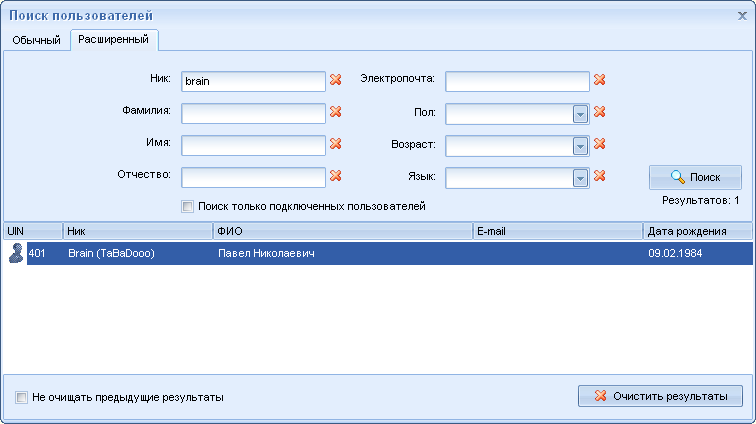Select the Brain (TaBaDooo) result row
This screenshot has height=424, width=756.
pyautogui.click(x=300, y=254)
